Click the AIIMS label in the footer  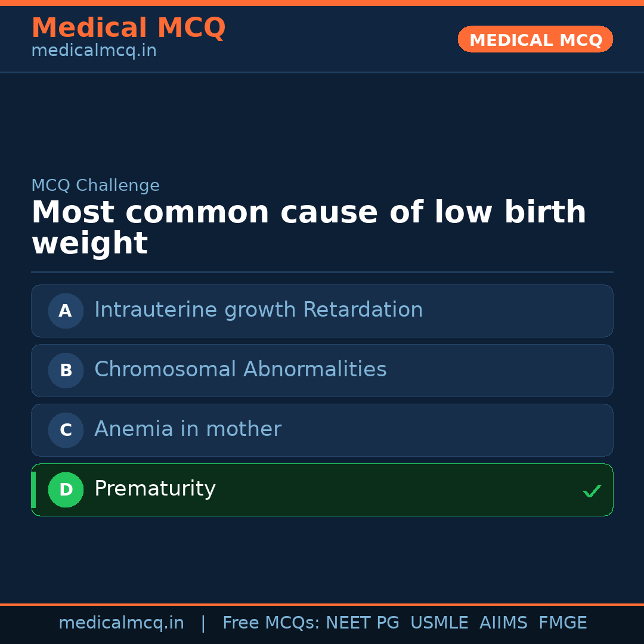[x=504, y=623]
